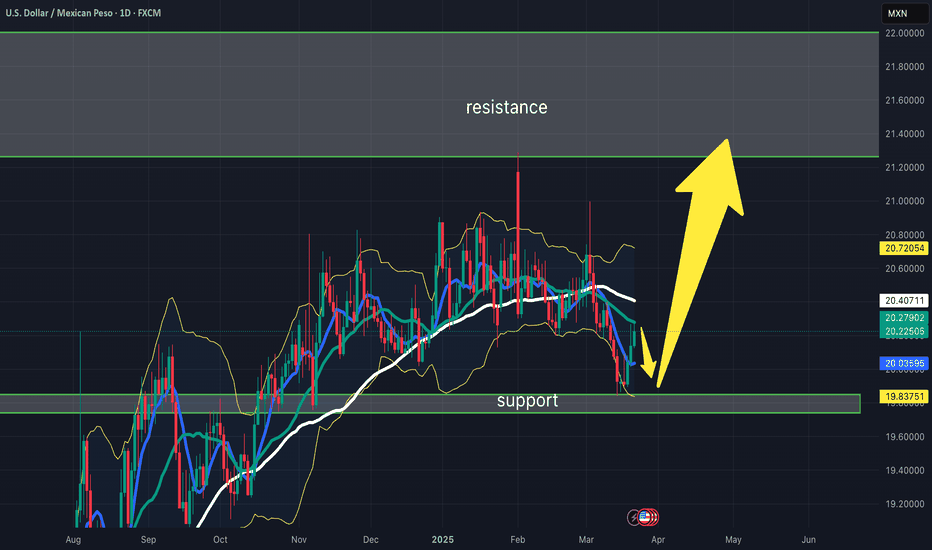Click the 2025 label on time axis
This screenshot has width=932, height=550.
443,540
